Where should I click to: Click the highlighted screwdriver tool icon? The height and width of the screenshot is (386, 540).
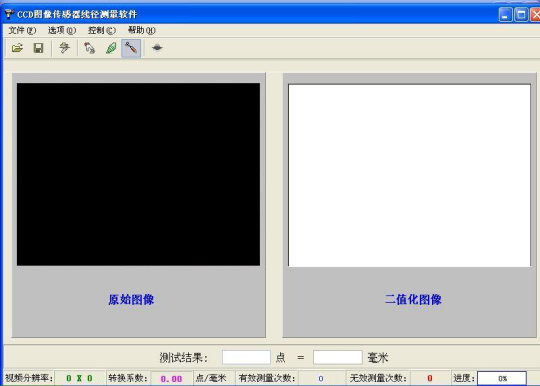[x=131, y=48]
